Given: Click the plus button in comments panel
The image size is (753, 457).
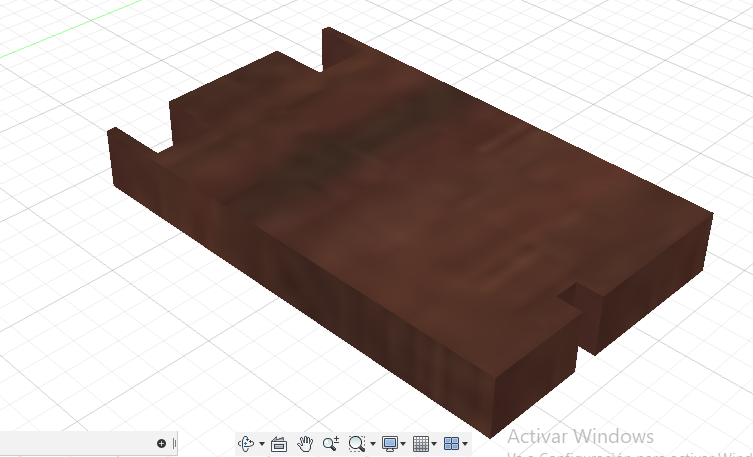Looking at the screenshot, I should click(x=161, y=444).
